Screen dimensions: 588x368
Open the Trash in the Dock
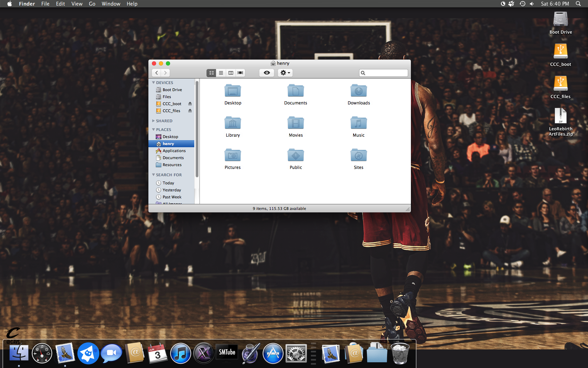pos(400,353)
